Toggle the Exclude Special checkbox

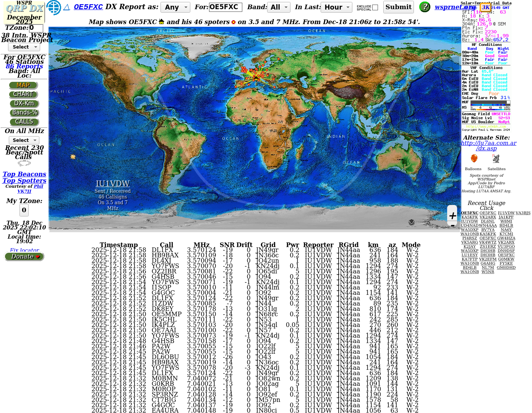point(375,8)
